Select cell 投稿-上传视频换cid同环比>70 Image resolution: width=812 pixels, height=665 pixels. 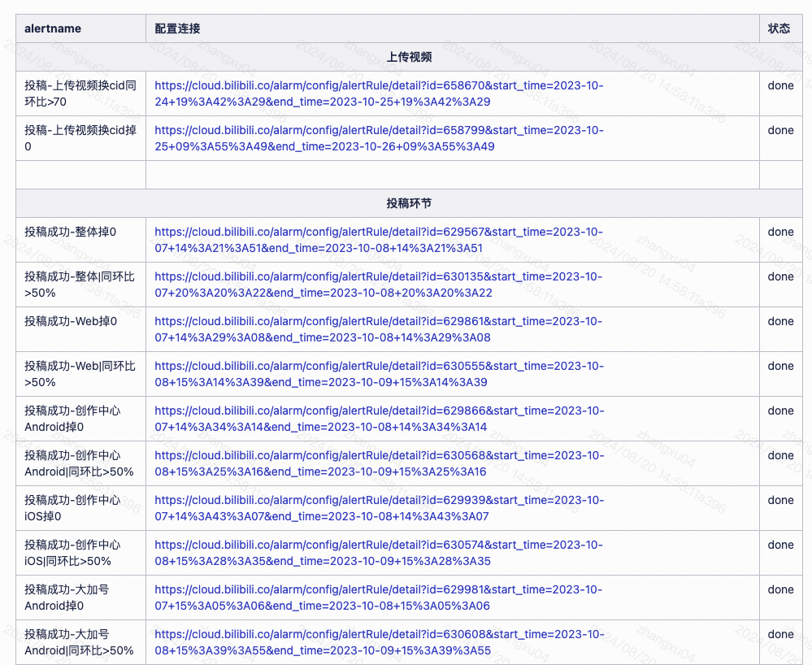point(80,93)
